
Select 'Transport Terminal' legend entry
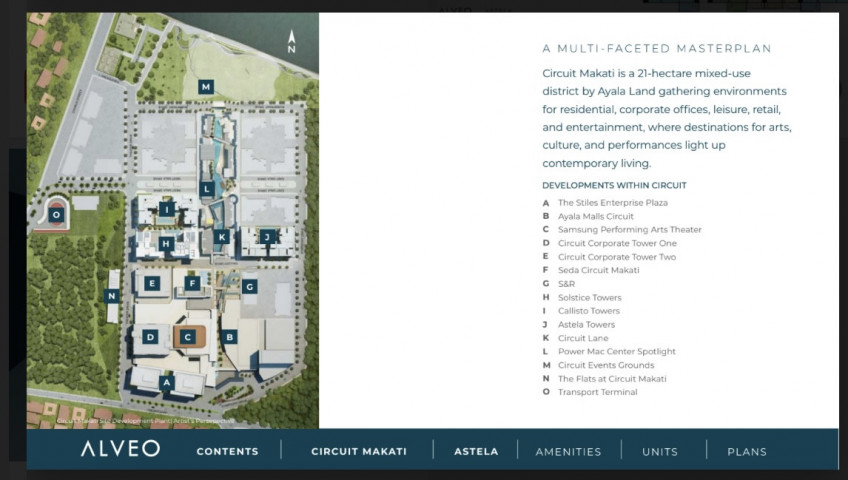(597, 392)
